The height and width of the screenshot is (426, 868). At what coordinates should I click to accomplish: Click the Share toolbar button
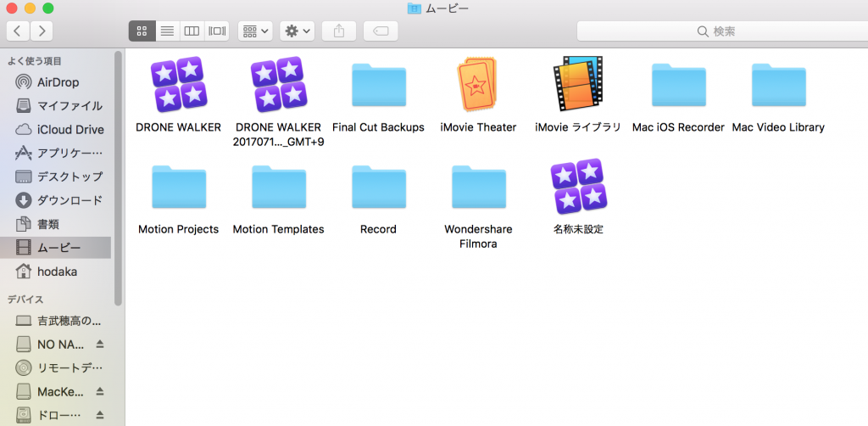[x=339, y=31]
